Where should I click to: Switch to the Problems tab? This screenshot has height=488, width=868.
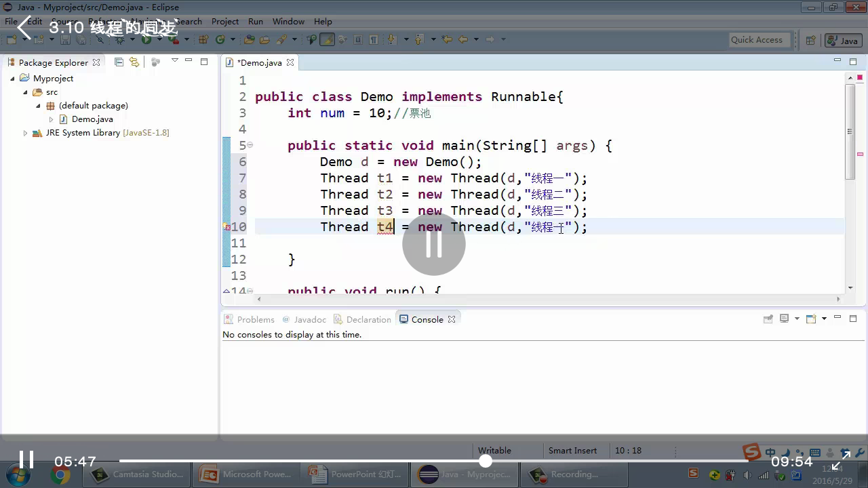pyautogui.click(x=250, y=319)
